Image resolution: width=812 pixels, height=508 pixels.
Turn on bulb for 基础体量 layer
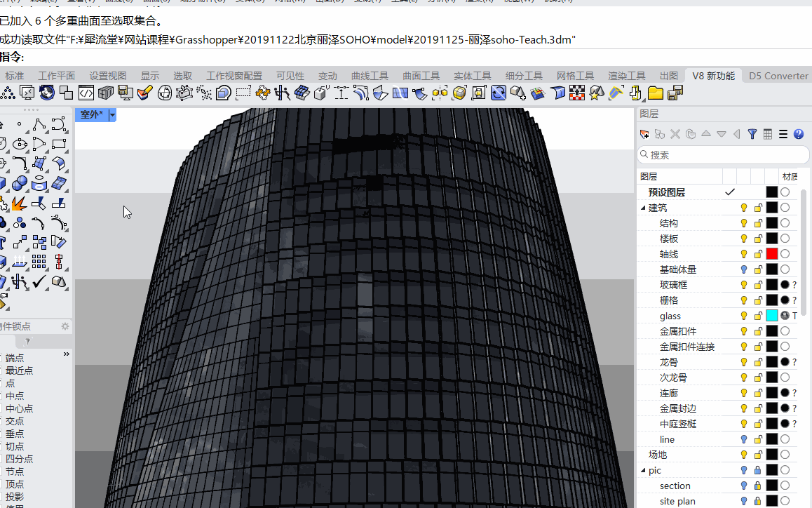click(744, 269)
